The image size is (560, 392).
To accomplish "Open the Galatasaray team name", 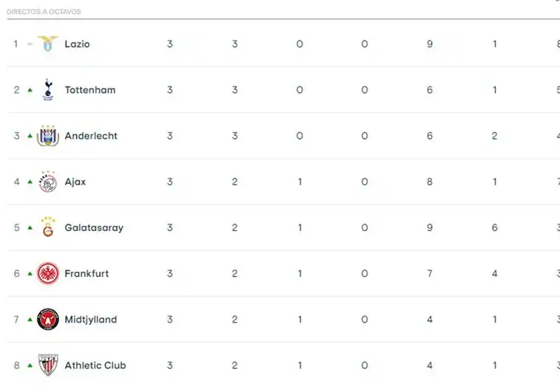I will click(94, 228).
